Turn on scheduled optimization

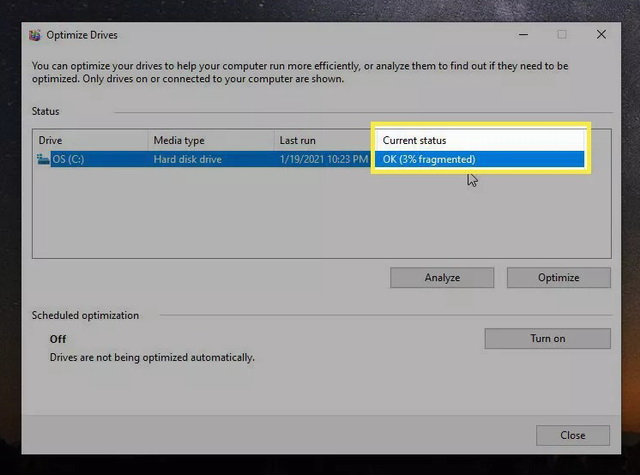(x=547, y=339)
